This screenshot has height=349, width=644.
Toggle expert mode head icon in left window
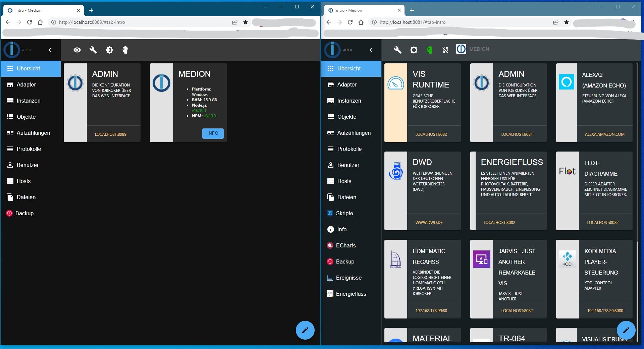coord(125,50)
